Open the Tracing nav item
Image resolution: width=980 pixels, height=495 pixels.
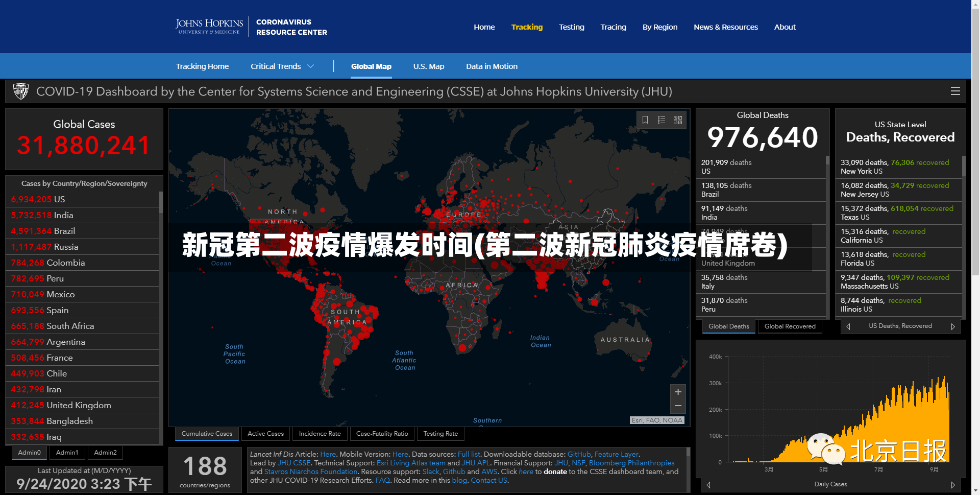pos(613,27)
